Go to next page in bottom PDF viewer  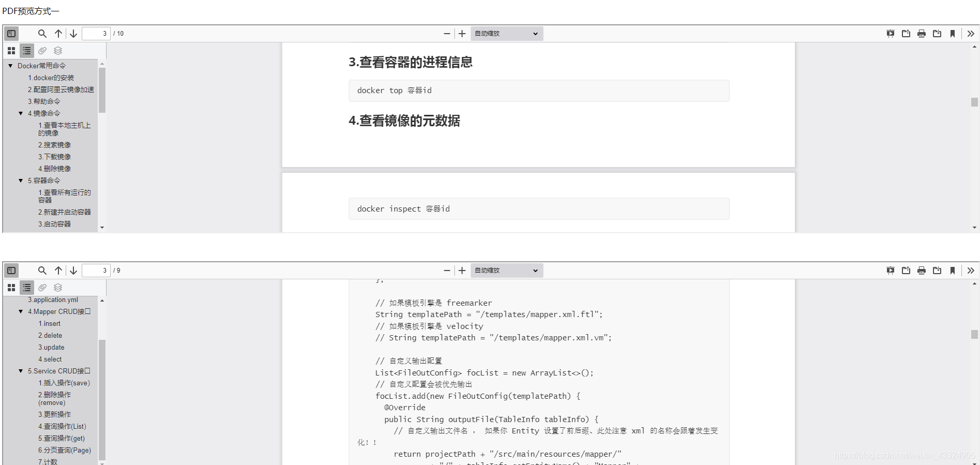(73, 271)
